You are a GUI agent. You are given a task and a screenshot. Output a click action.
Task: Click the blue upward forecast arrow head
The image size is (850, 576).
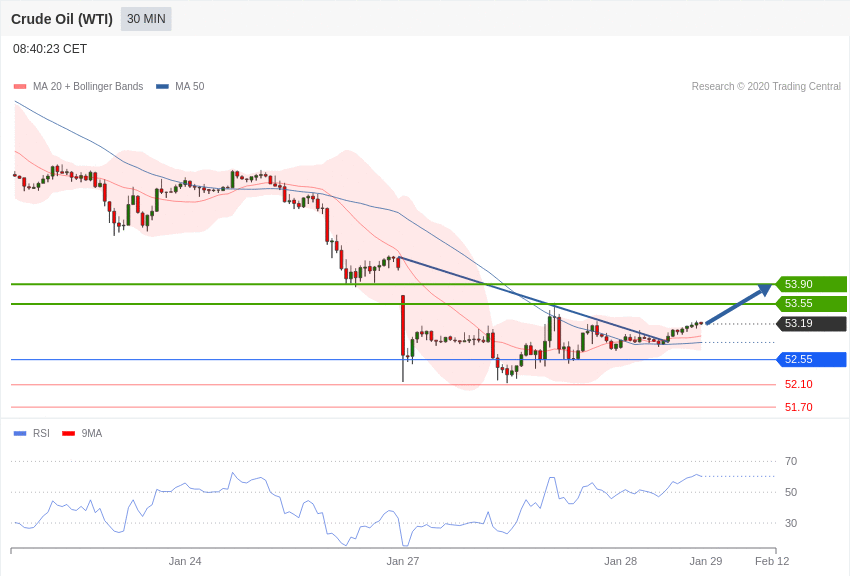click(x=765, y=290)
